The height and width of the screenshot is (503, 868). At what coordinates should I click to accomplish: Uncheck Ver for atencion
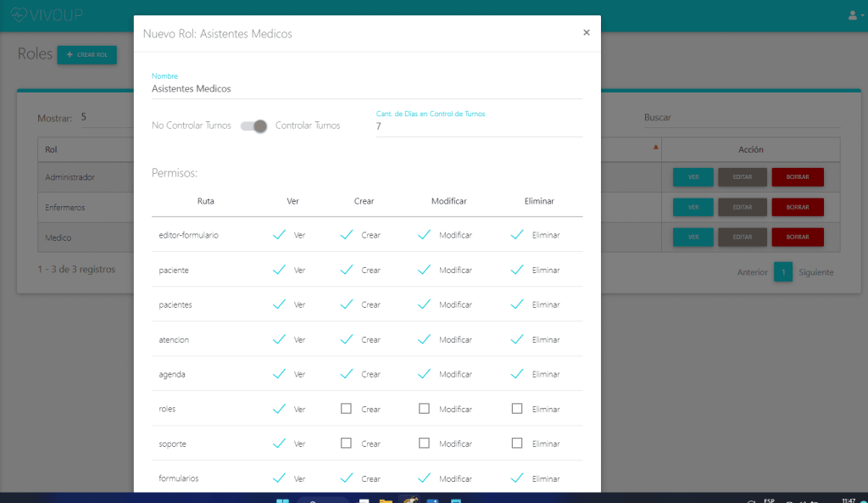coord(280,339)
